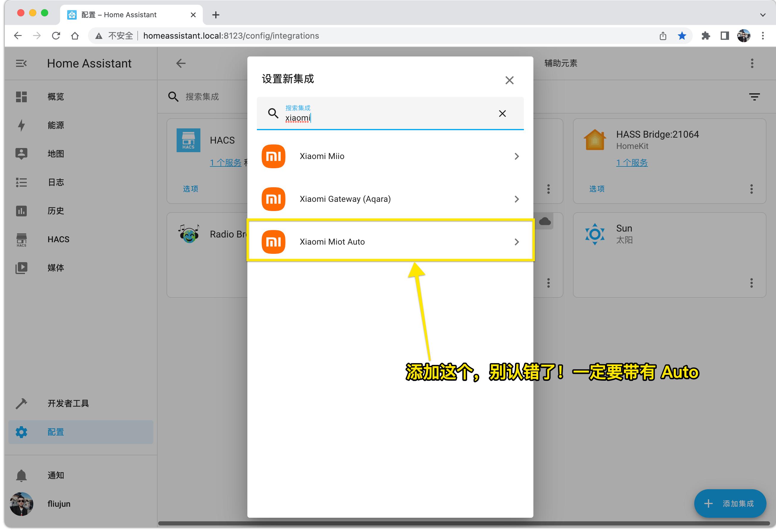The width and height of the screenshot is (776, 532).
Task: Open the 配置 sidebar menu item
Action: (x=55, y=432)
